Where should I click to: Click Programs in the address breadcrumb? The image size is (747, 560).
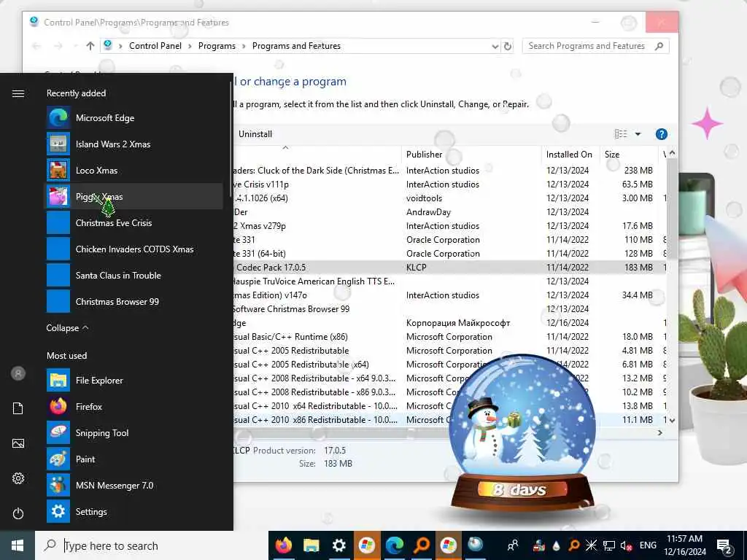217,46
